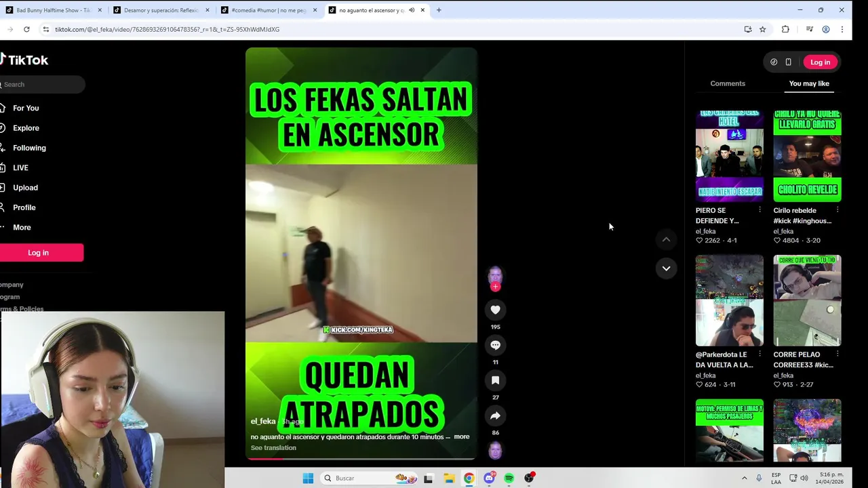Open Profile in the sidebar
868x488 pixels.
(24, 207)
